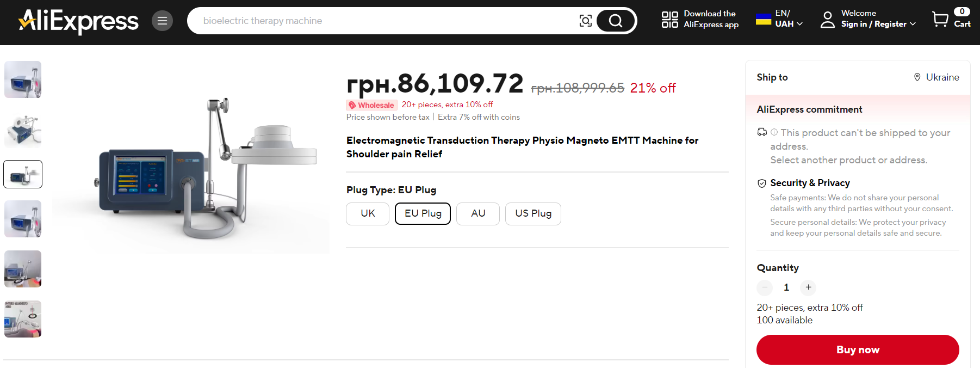Viewport: 980px width, 368px height.
Task: Click the AliExpress logo
Action: click(78, 21)
